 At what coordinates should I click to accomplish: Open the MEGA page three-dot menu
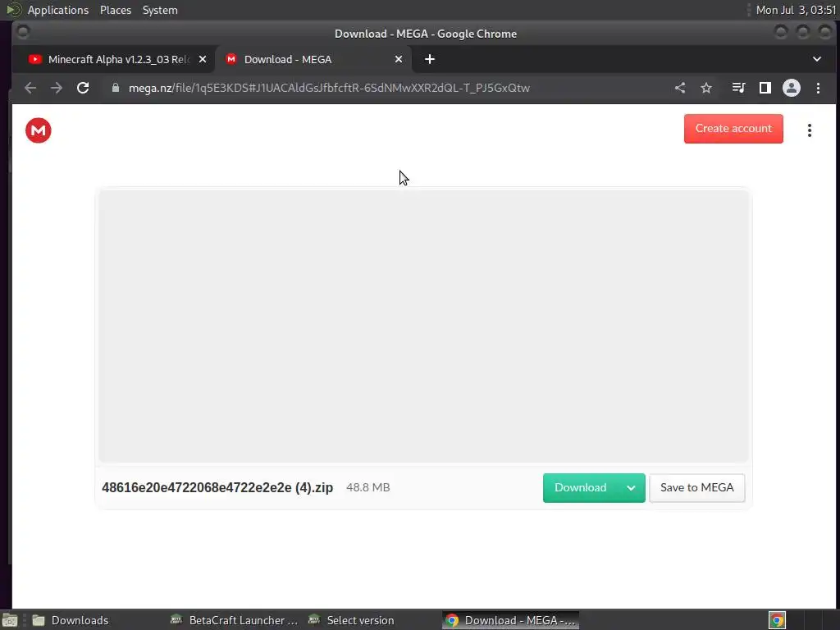tap(809, 130)
